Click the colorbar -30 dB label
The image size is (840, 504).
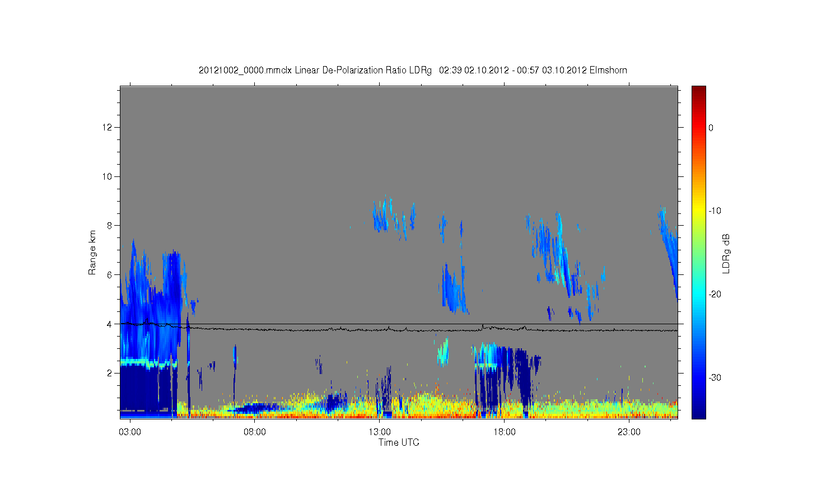pos(715,378)
